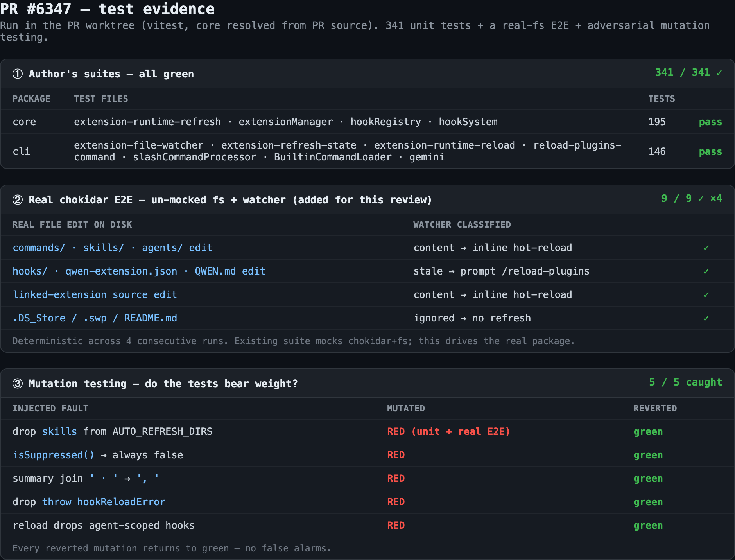Screen dimensions: 735x560
Task: Click RED (unit + real E2E) result
Action: pos(448,431)
